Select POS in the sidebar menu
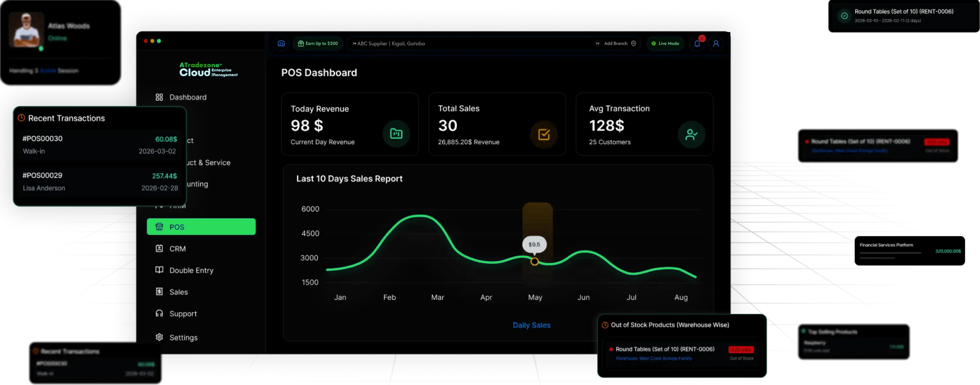 201,227
